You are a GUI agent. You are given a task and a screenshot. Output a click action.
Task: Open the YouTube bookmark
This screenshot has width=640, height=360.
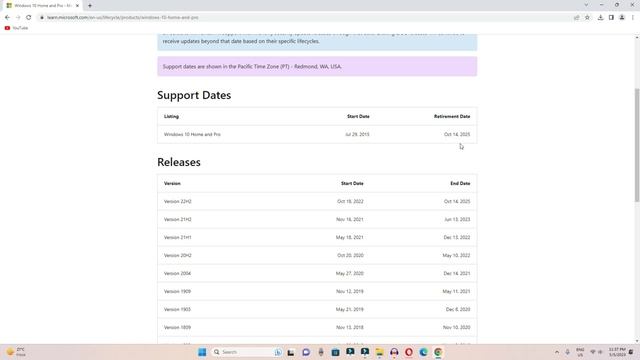16,28
